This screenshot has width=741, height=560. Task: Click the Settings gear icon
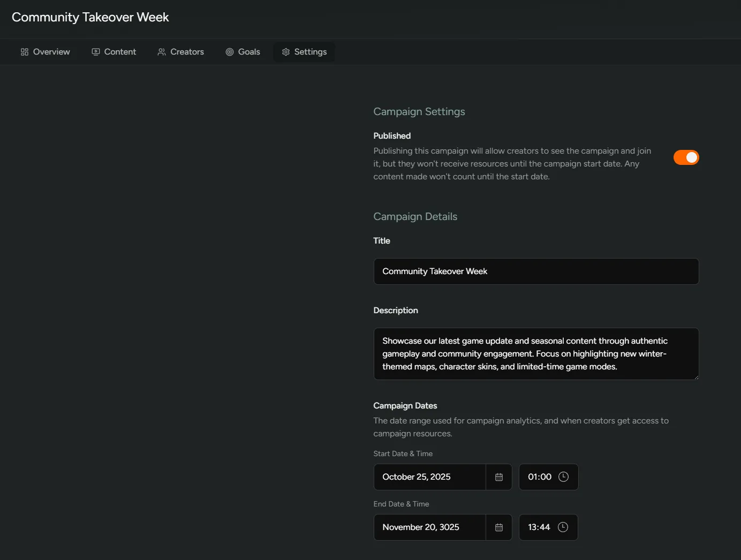click(285, 51)
